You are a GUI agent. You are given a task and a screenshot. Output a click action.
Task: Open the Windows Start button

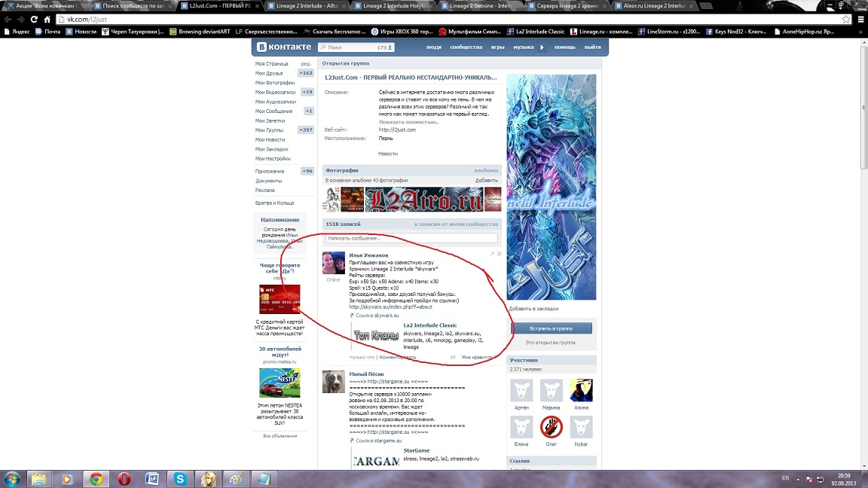click(11, 479)
